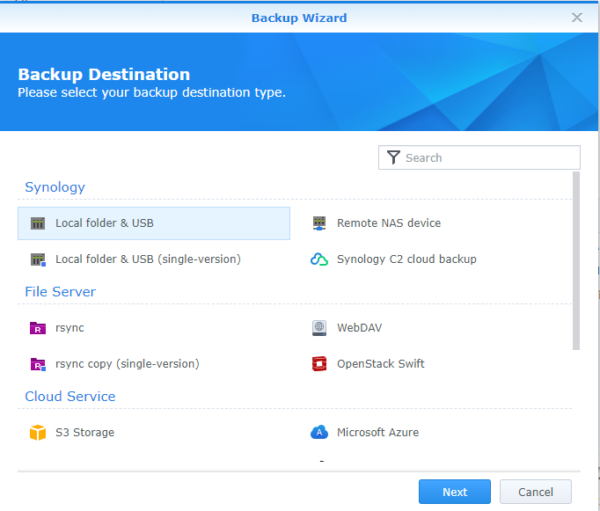Click the Microsoft Azure cloud icon
Viewport: 600px width, 511px height.
click(x=319, y=433)
